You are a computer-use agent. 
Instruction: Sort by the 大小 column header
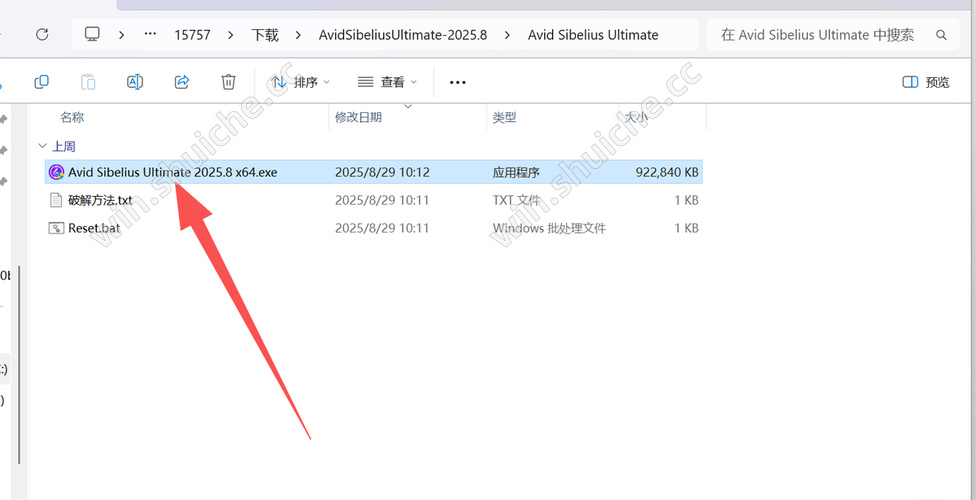(x=636, y=117)
